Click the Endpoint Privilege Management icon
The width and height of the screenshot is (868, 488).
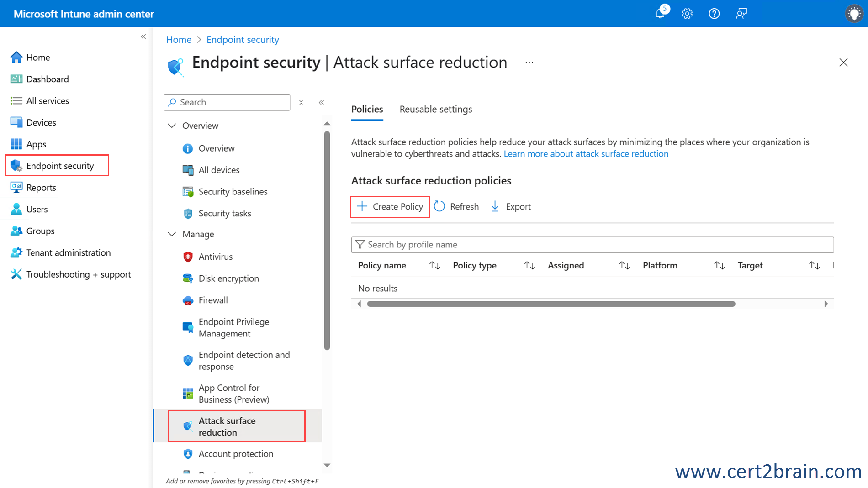[188, 327]
